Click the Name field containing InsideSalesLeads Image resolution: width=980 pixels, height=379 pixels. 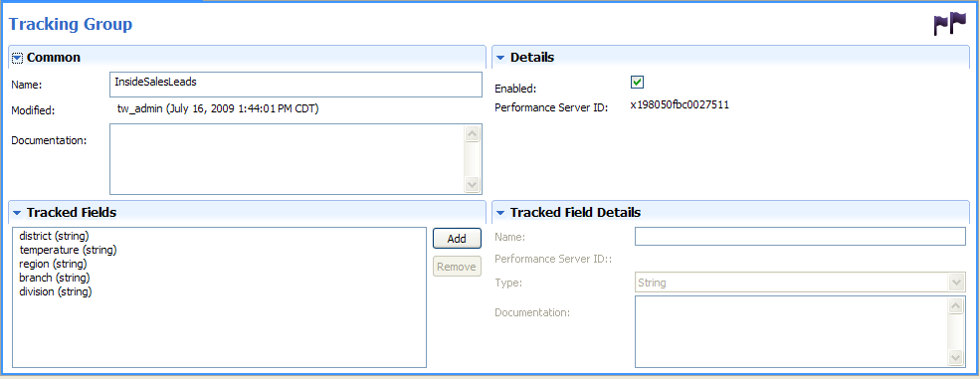point(295,85)
